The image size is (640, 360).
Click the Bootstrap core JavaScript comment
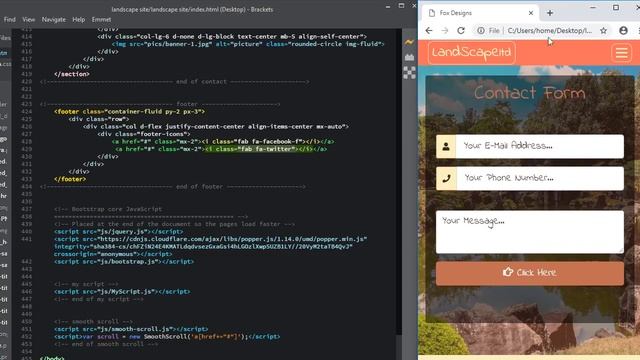pos(108,209)
